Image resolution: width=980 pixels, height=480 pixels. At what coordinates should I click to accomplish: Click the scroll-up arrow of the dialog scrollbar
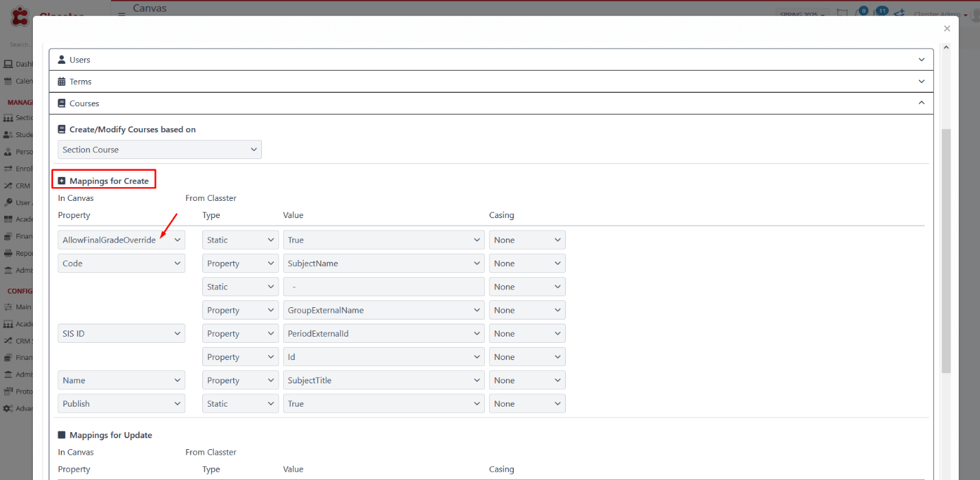(946, 48)
